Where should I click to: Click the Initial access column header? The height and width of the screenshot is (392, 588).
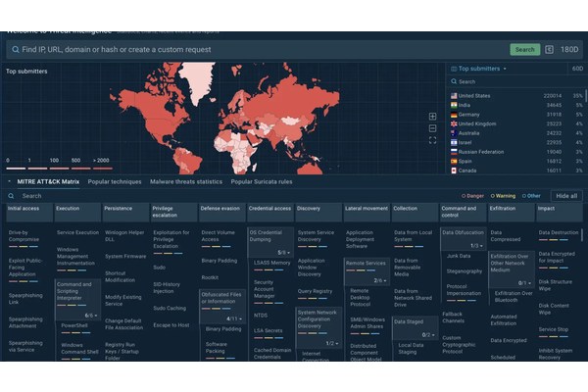pyautogui.click(x=29, y=213)
